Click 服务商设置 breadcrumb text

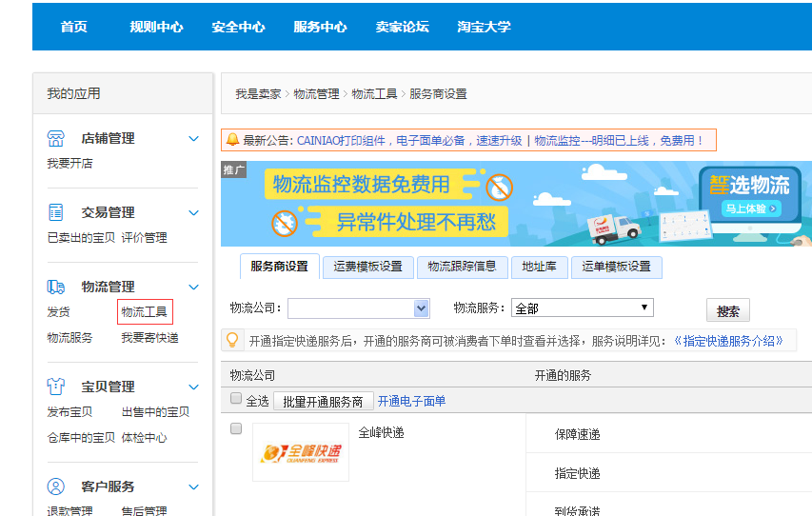(x=439, y=93)
